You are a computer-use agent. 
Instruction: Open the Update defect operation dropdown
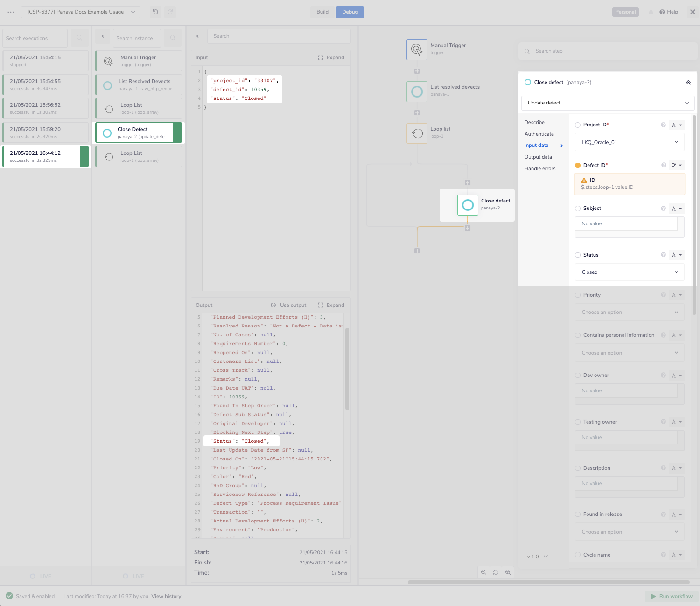(x=607, y=103)
